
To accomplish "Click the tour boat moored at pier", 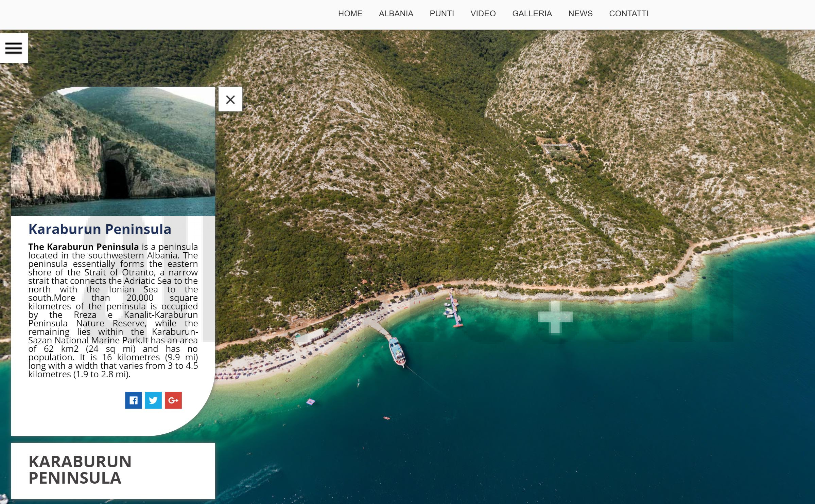I will [397, 351].
